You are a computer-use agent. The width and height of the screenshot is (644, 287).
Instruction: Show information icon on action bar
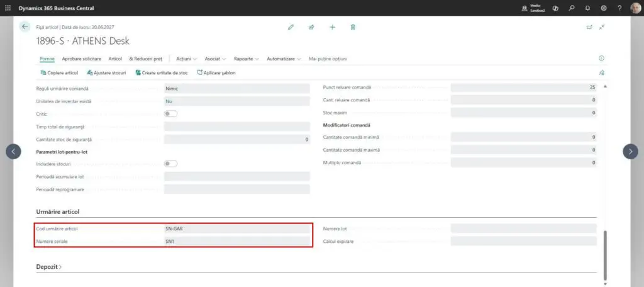pyautogui.click(x=602, y=59)
